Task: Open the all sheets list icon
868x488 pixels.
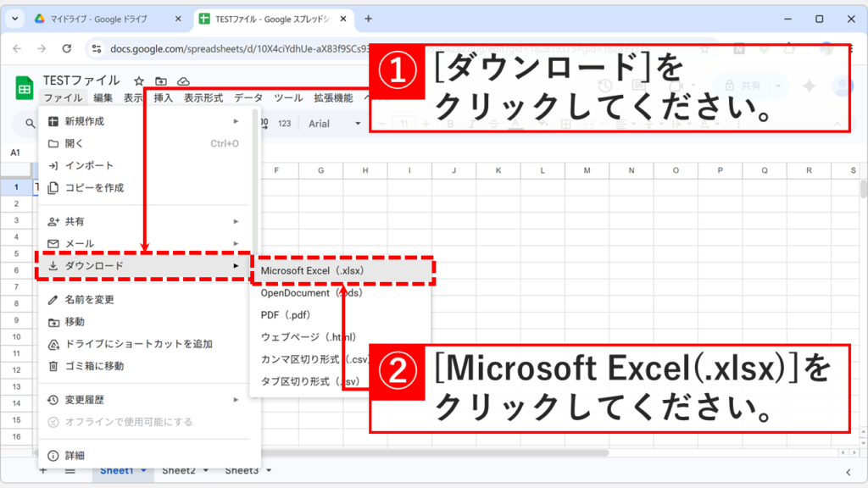Action: click(x=70, y=471)
